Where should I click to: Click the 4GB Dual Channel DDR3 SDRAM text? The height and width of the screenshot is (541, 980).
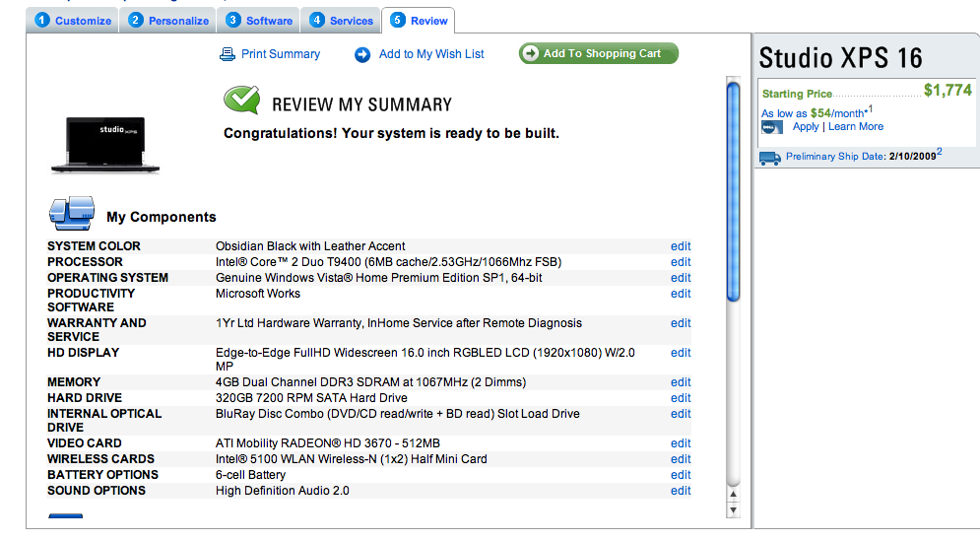[370, 382]
